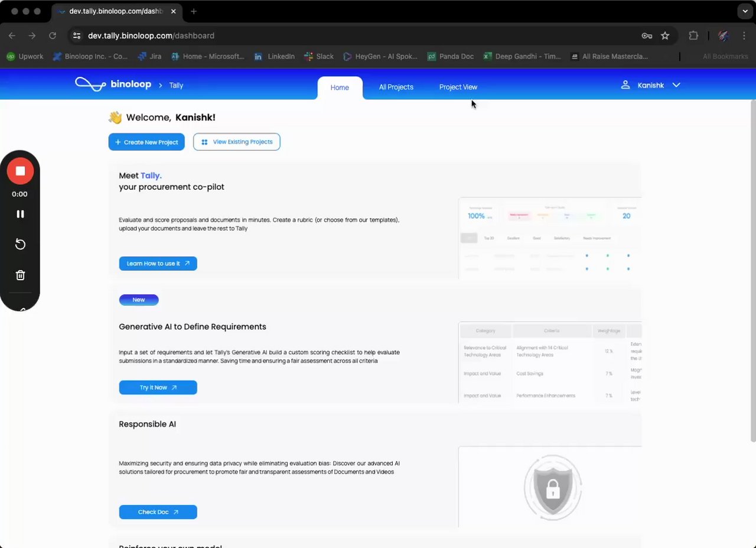The height and width of the screenshot is (548, 756).
Task: Open the Tally breadcrumb link
Action: pos(176,85)
